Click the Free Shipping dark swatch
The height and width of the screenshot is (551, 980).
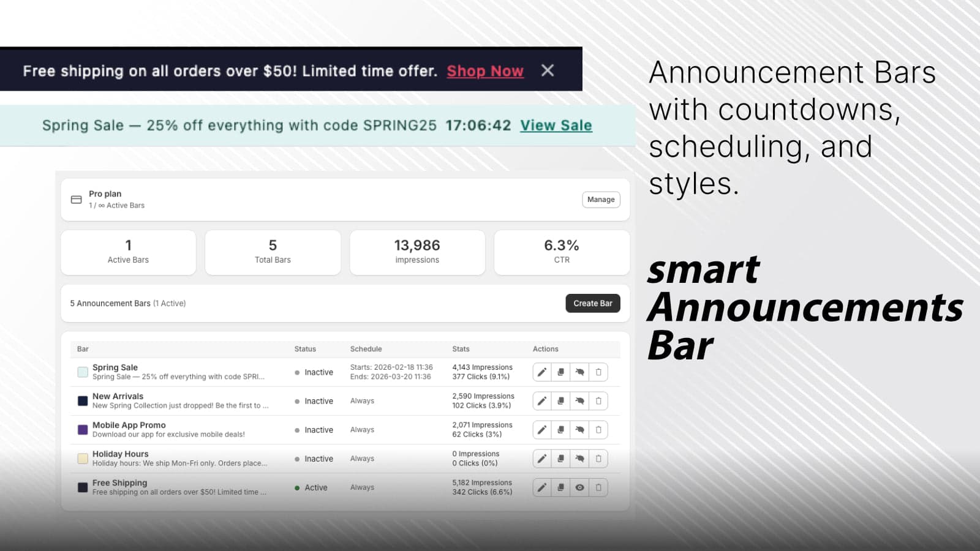pyautogui.click(x=83, y=487)
